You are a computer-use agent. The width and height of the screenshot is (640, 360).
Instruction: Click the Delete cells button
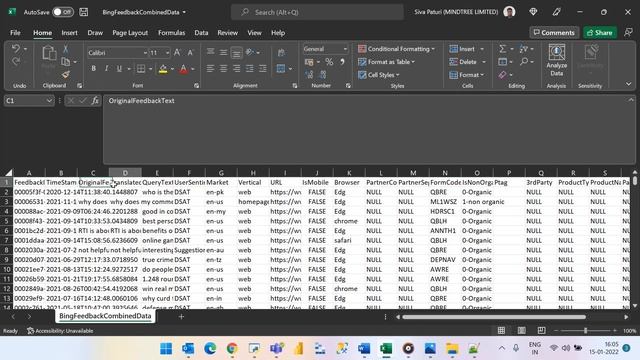[x=463, y=62]
